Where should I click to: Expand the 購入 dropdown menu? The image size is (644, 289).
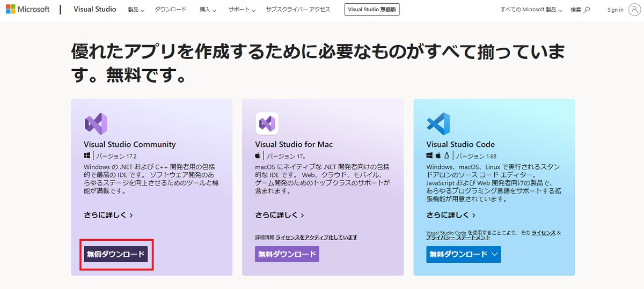[207, 10]
